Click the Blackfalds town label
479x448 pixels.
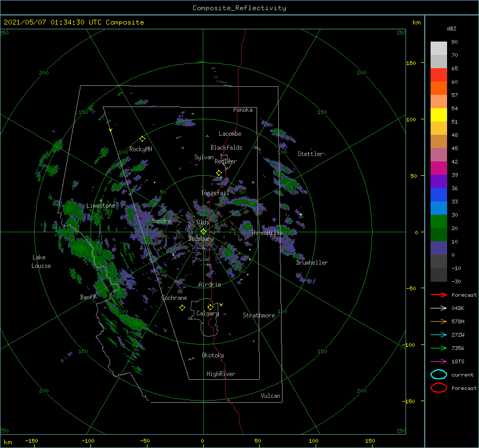[226, 148]
